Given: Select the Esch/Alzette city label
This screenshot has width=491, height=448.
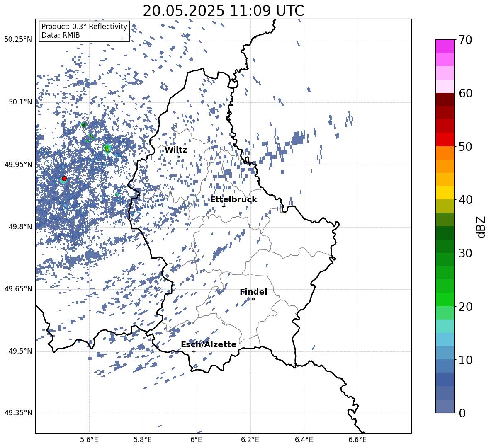Looking at the screenshot, I should (209, 344).
